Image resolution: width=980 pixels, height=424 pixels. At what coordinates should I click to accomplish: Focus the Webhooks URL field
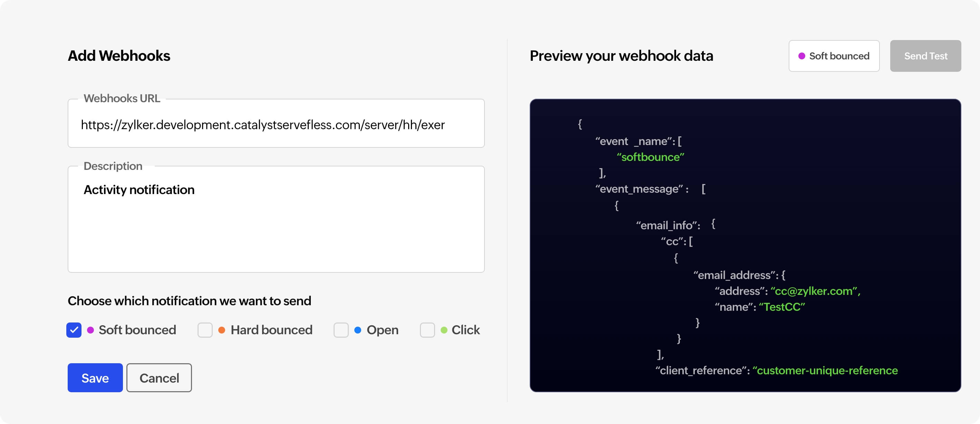(x=276, y=124)
